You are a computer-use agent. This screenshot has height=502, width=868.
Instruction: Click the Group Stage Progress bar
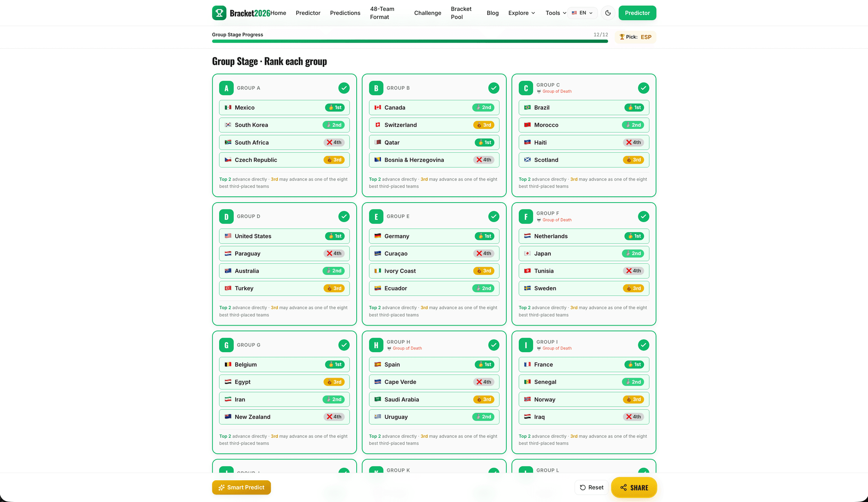coord(410,41)
